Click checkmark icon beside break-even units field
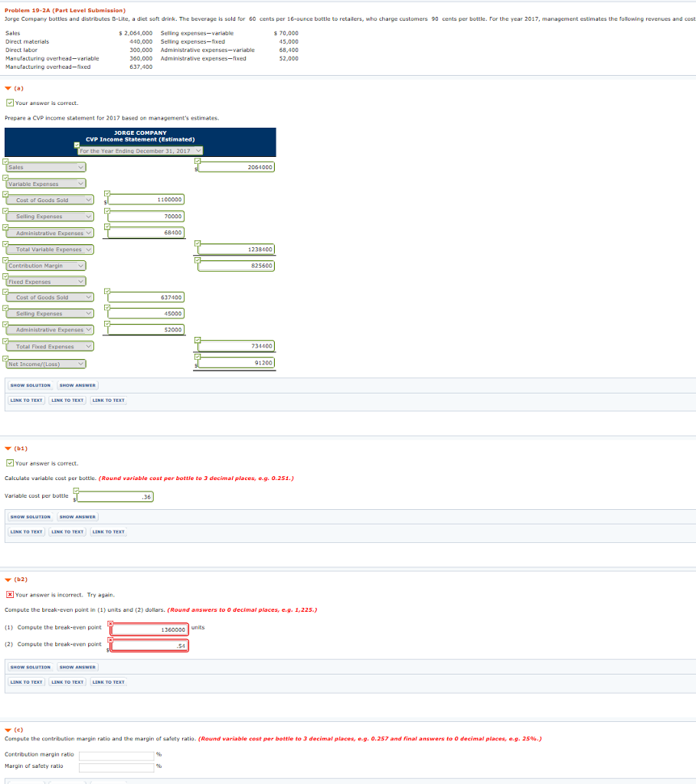The height and width of the screenshot is (784, 696). pos(112,622)
